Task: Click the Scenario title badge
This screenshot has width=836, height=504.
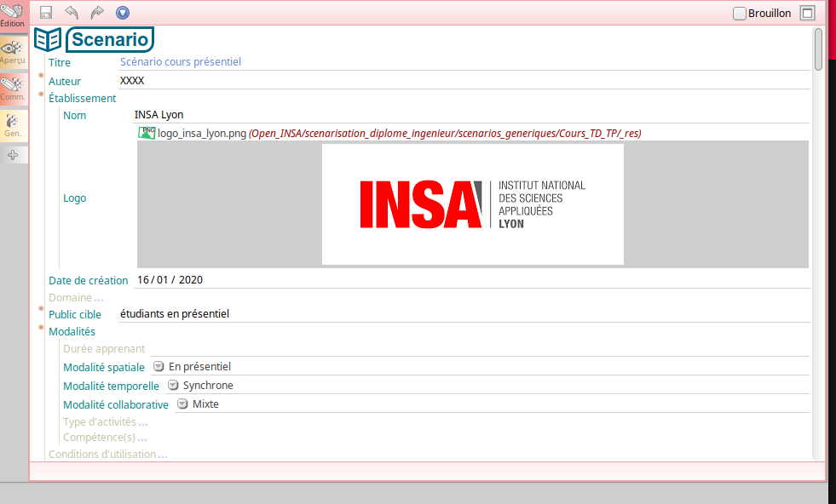Action: (x=110, y=39)
